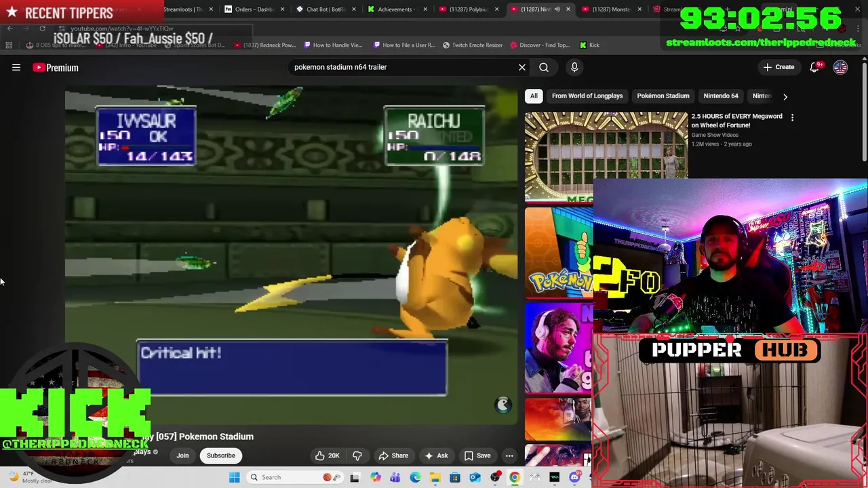Click the Ask button under the video
This screenshot has height=488, width=868.
435,455
